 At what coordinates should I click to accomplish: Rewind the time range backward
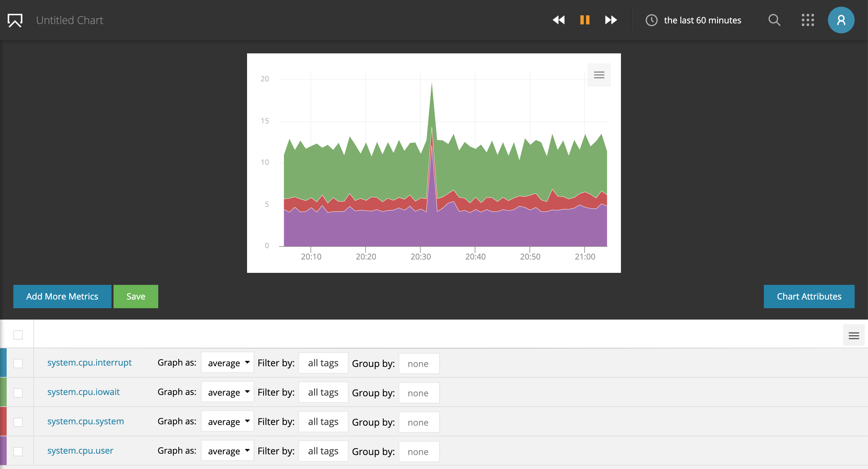559,20
